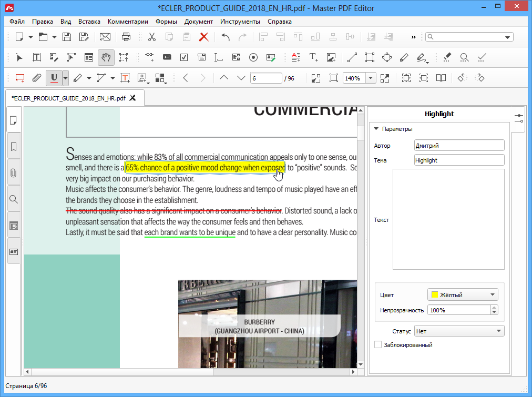This screenshot has height=397, width=532.
Task: Open the 140% zoom level dropdown
Action: coord(371,78)
